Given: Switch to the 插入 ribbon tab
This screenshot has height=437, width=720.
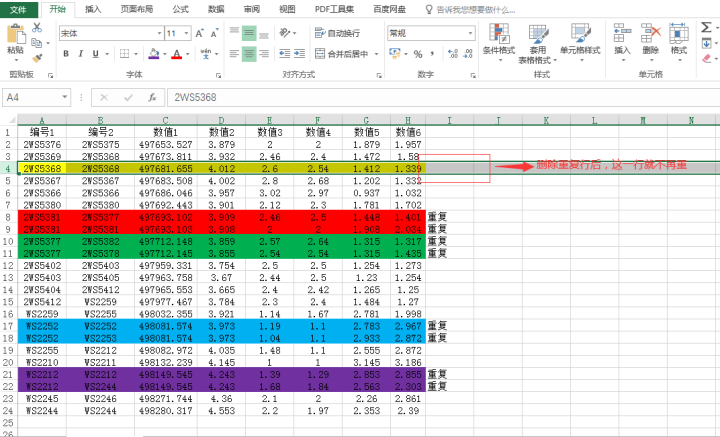Looking at the screenshot, I should click(93, 9).
